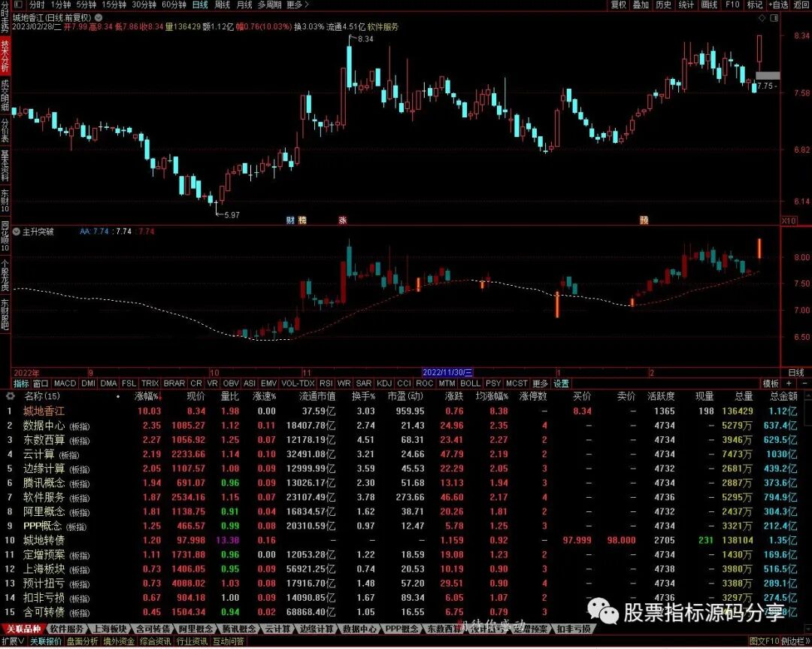This screenshot has height=649, width=812.
Task: Collapse the 主升突破 indicator pane arrow
Action: (x=17, y=232)
